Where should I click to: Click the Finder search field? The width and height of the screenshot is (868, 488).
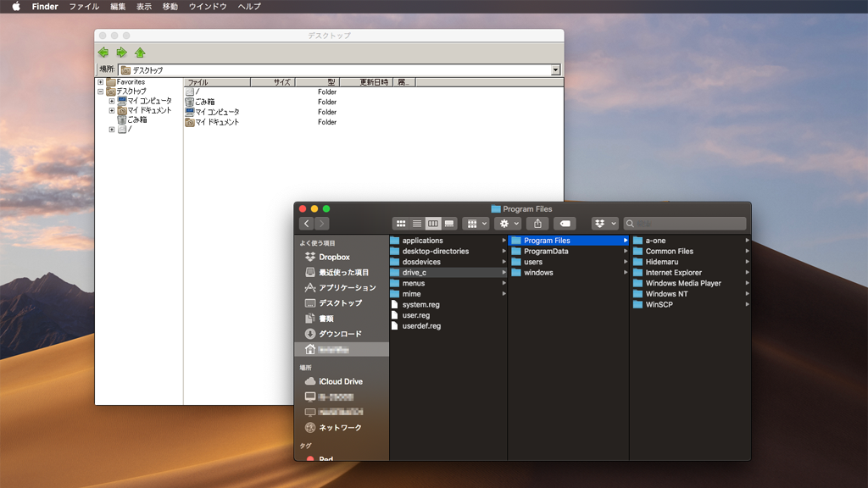[x=685, y=224]
